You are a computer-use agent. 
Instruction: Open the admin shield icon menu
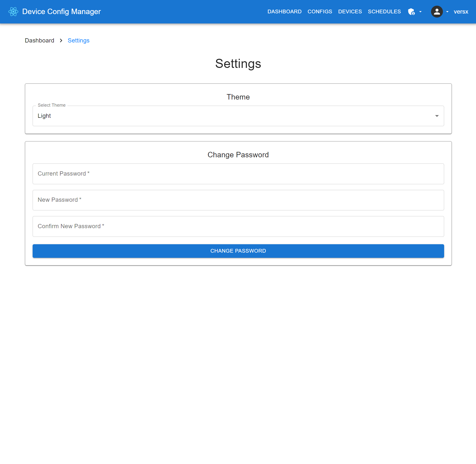pos(411,12)
